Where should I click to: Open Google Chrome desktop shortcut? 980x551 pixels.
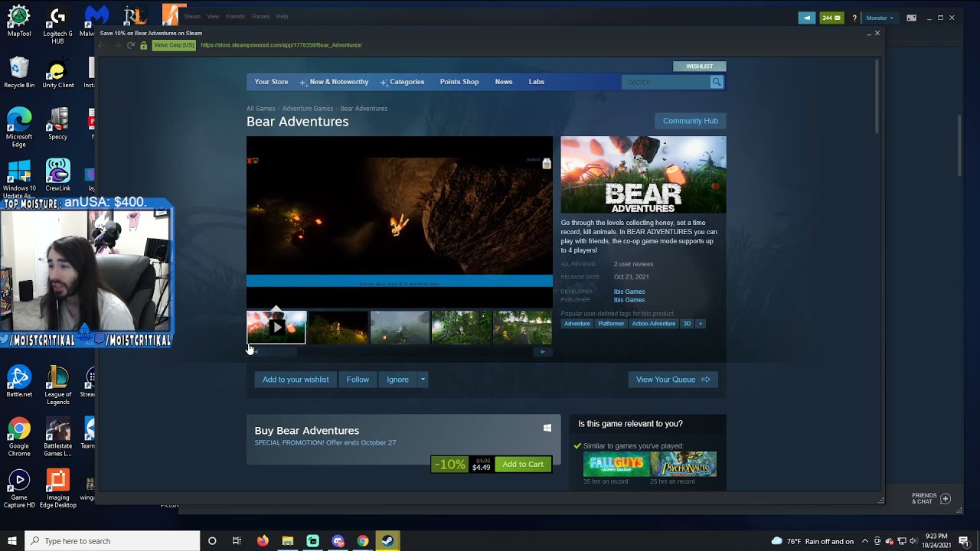(x=19, y=437)
